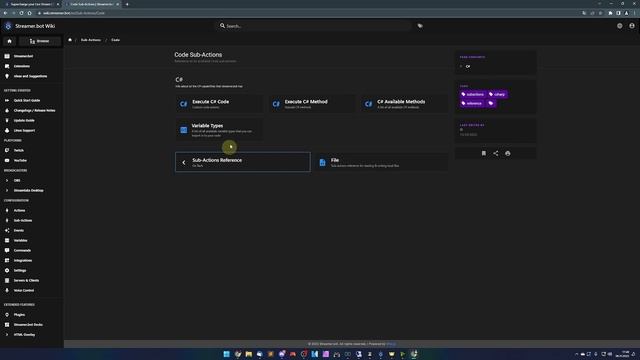The width and height of the screenshot is (640, 360).
Task: Open the Execute C# Method card
Action: [x=311, y=104]
